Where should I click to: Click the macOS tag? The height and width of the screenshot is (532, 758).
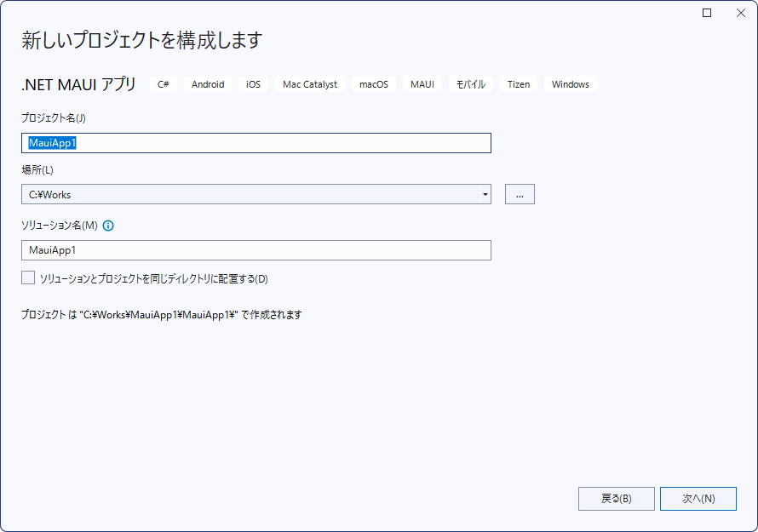[374, 84]
